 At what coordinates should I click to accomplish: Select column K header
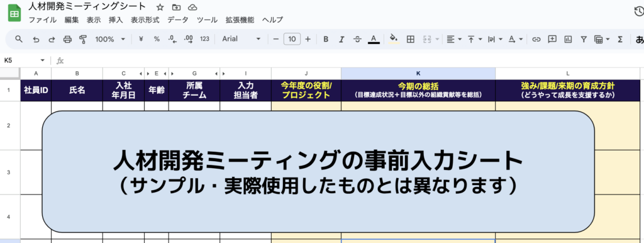[x=418, y=73]
